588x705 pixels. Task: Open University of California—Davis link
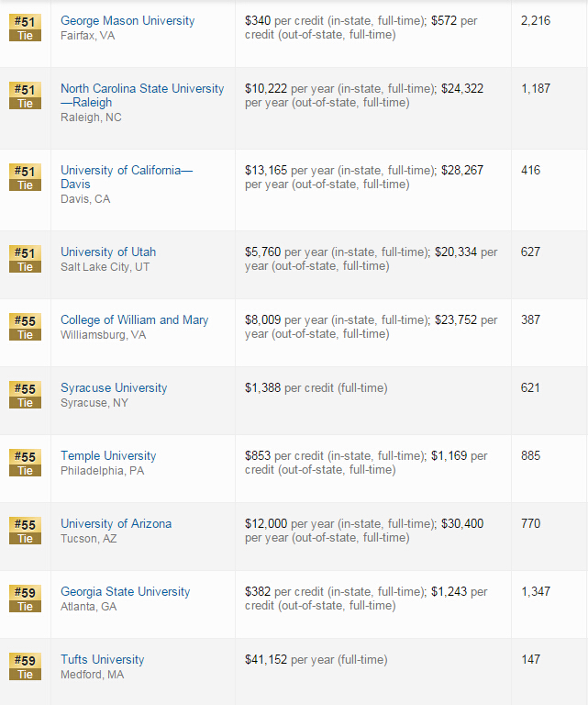coord(127,177)
